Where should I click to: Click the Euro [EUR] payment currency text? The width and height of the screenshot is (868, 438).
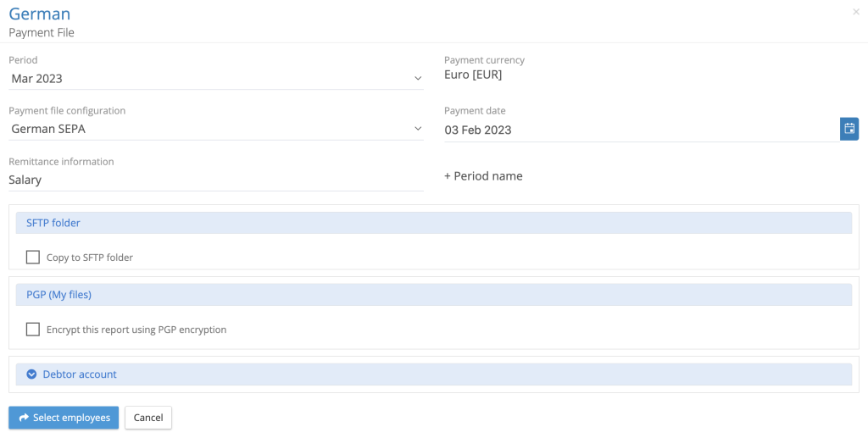(x=473, y=75)
